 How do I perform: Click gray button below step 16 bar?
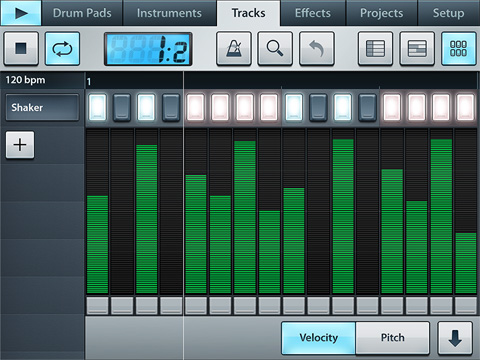point(466,306)
